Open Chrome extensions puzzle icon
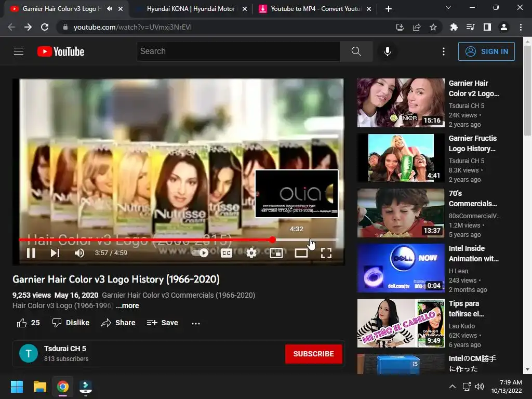 tap(454, 27)
